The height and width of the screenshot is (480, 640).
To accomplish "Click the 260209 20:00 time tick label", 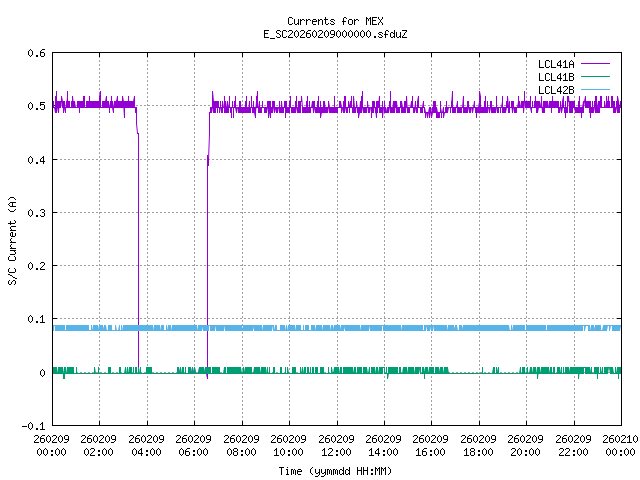I will click(524, 445).
